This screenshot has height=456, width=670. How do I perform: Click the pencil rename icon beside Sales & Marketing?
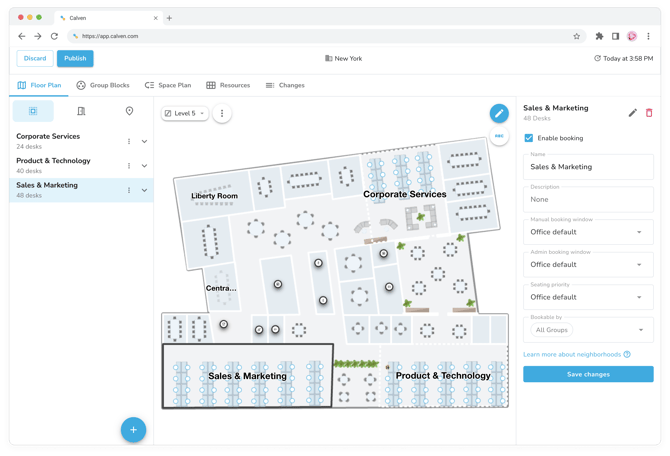[632, 113]
